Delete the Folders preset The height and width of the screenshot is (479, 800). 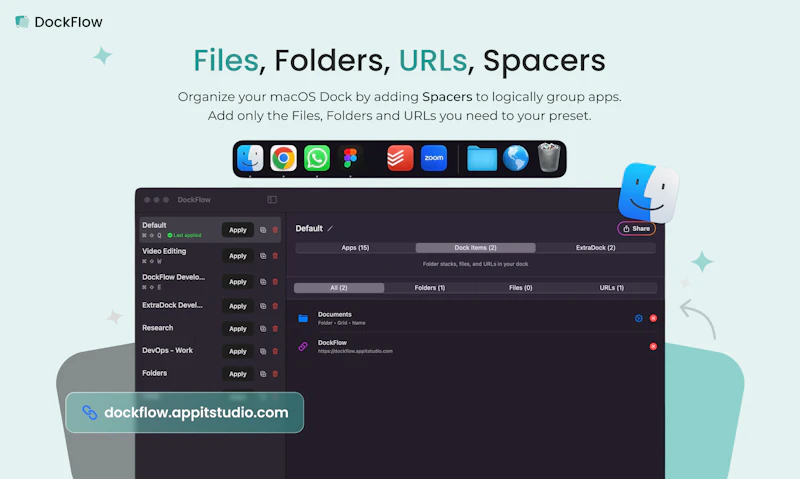(276, 374)
